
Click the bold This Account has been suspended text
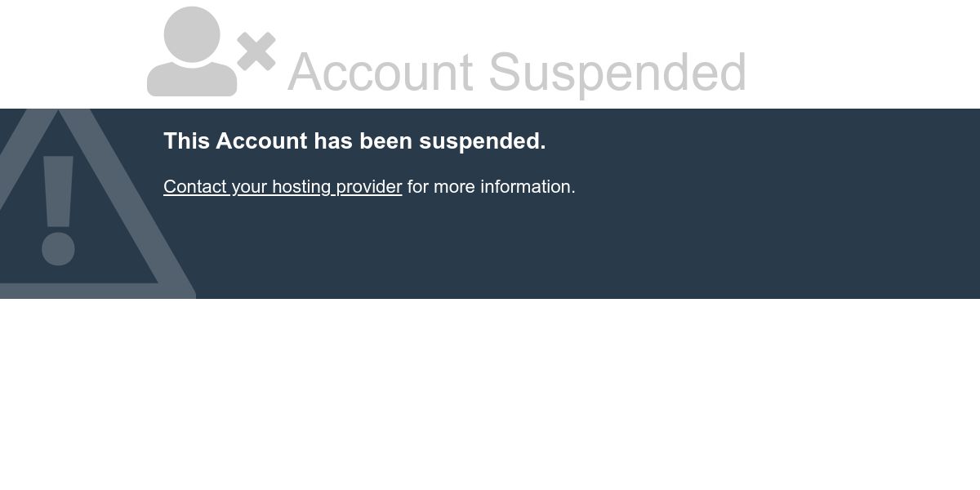tap(354, 141)
